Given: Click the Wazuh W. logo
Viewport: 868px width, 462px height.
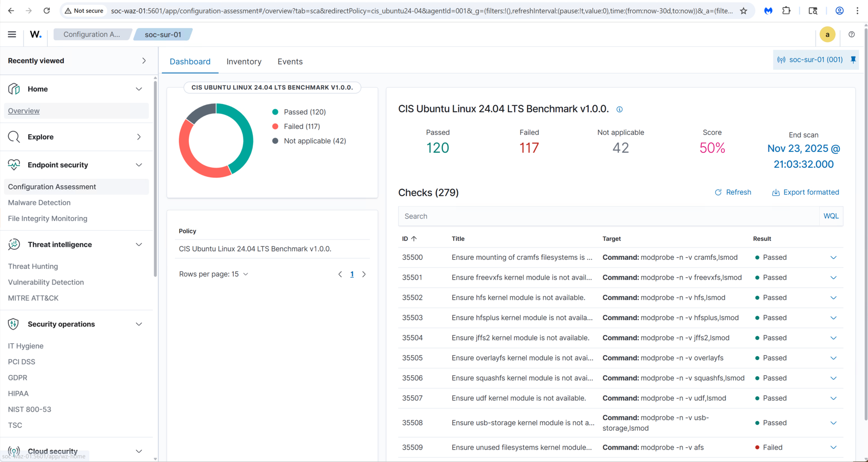Looking at the screenshot, I should [36, 34].
